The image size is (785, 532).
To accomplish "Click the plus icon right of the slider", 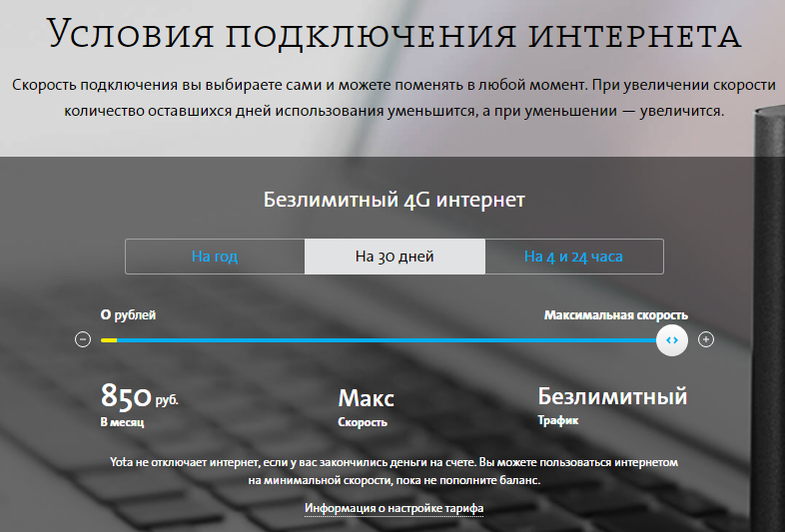I will click(706, 339).
